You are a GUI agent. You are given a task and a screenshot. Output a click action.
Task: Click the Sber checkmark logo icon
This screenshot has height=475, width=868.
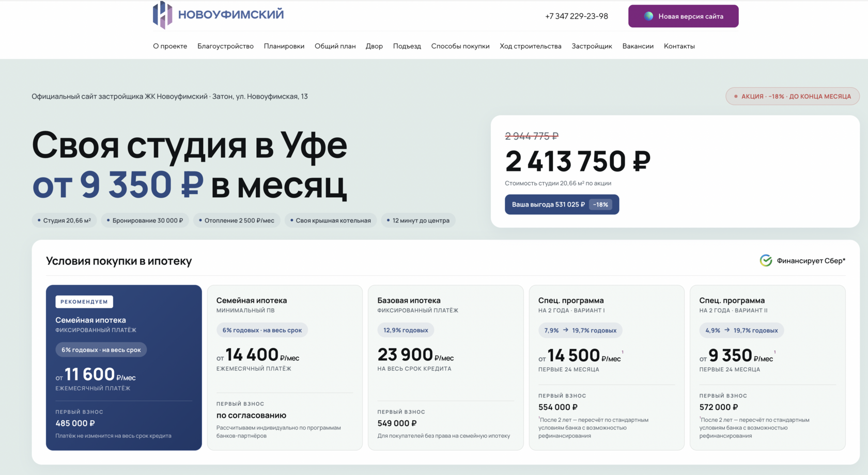(x=766, y=261)
